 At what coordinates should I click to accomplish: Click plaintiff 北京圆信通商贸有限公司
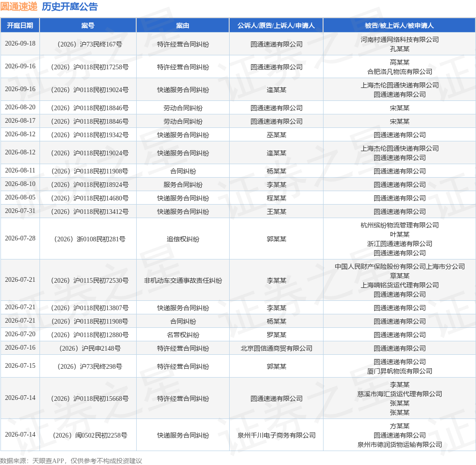pos(276,348)
